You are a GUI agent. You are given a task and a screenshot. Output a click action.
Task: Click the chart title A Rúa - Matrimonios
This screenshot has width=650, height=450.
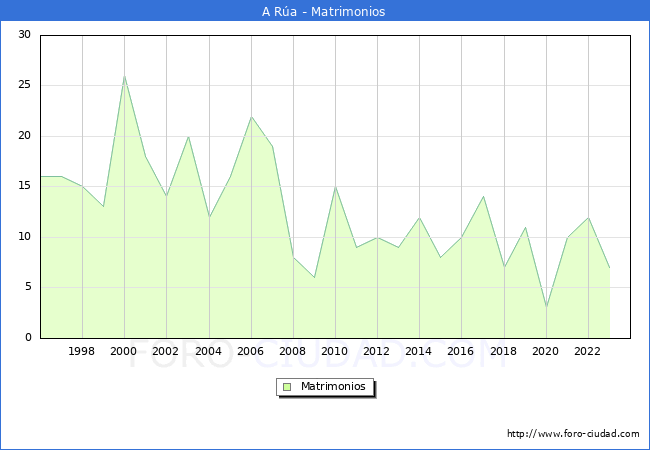(323, 12)
